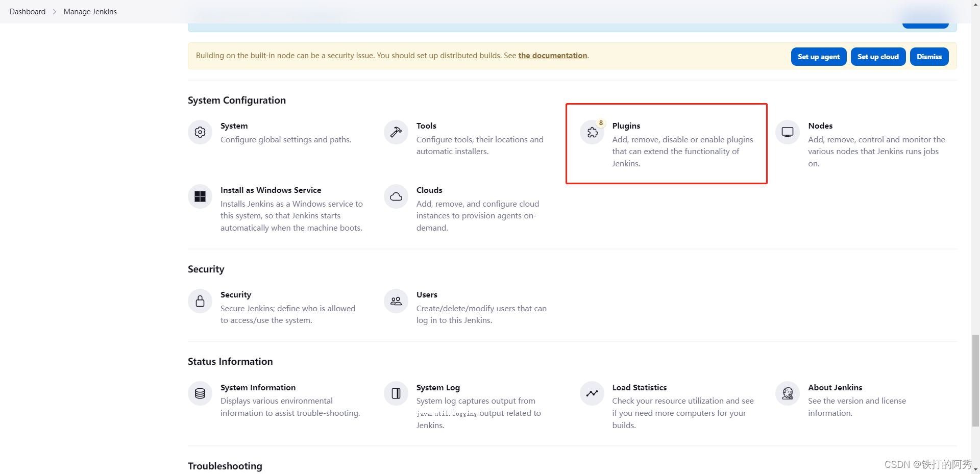
Task: Open the System Log book icon
Action: (x=396, y=393)
